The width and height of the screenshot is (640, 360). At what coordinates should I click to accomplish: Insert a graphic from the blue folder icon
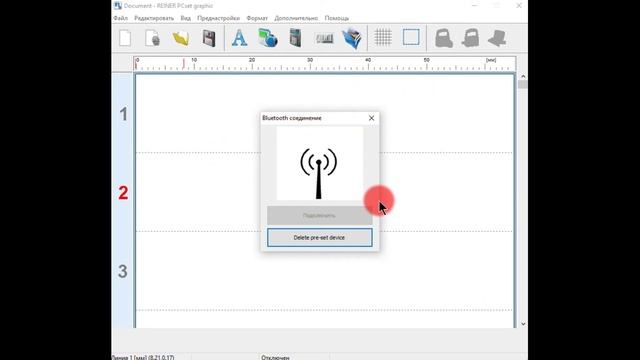pyautogui.click(x=352, y=38)
